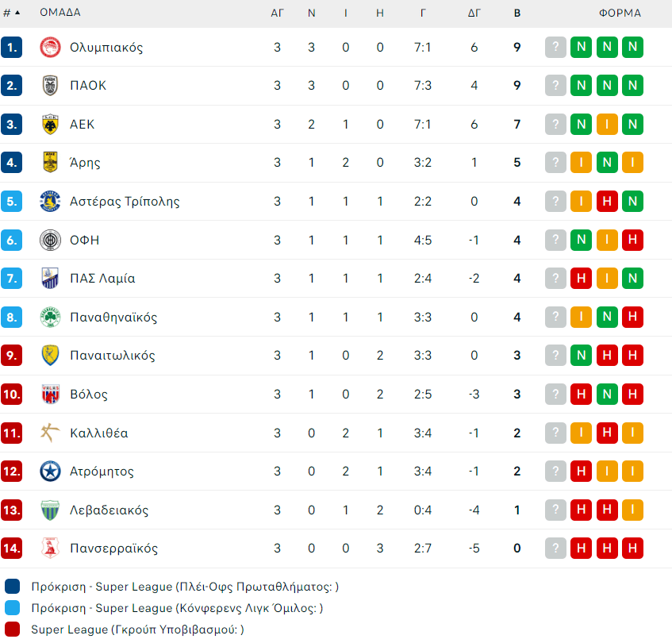Click the Άρης team logo

coord(50,163)
